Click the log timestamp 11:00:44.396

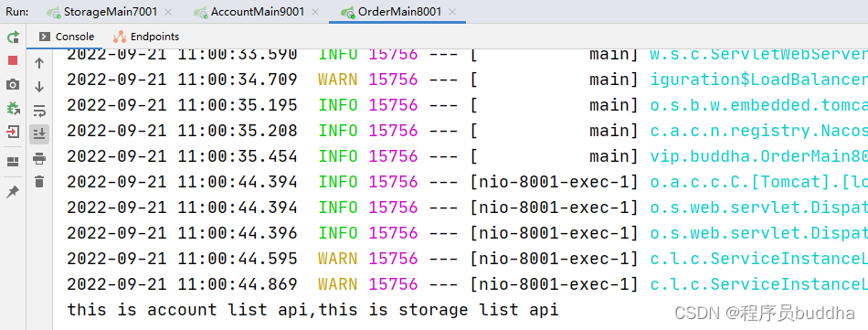click(182, 232)
